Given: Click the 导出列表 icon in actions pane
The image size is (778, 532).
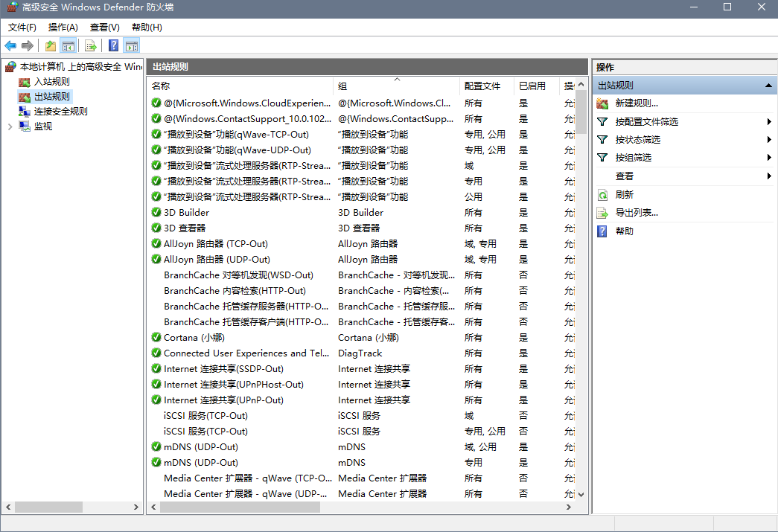Looking at the screenshot, I should [602, 213].
